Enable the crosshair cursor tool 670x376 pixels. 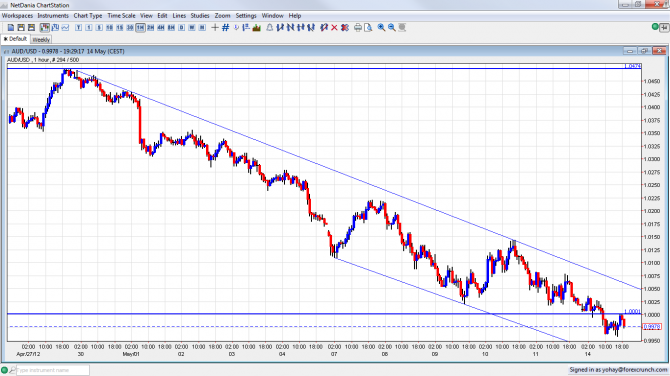(215, 27)
